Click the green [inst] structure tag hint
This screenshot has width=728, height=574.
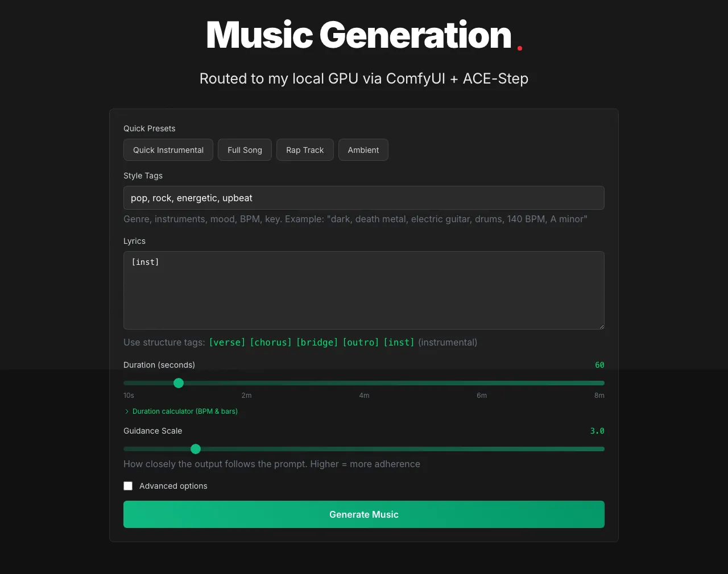(399, 342)
